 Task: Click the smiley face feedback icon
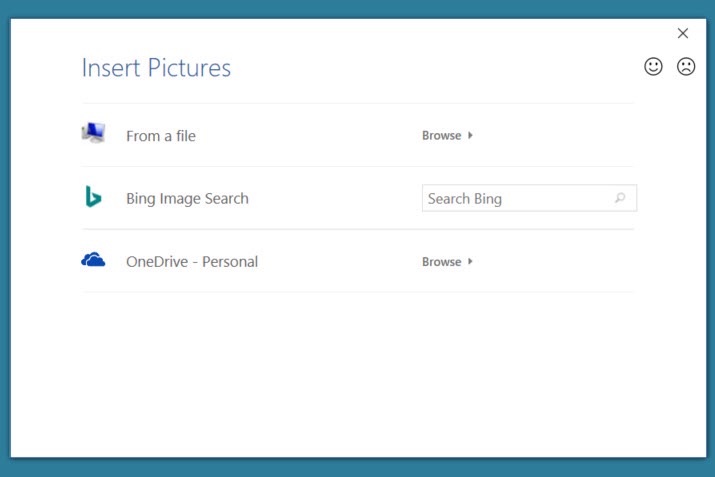tap(653, 67)
